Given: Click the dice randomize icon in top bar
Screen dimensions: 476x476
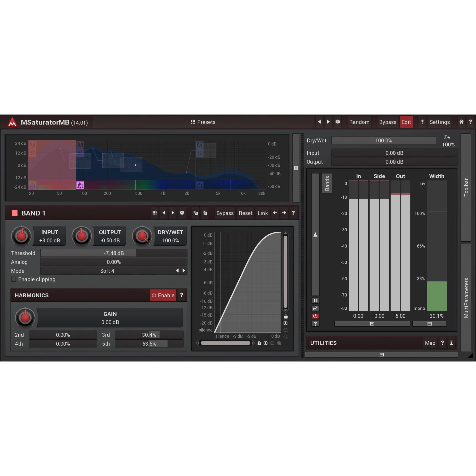Looking at the screenshot, I should click(337, 122).
